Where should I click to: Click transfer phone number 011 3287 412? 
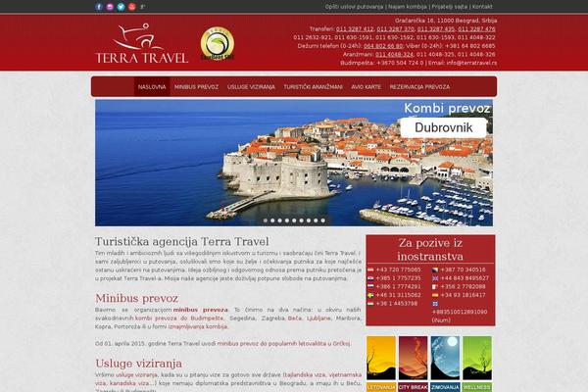click(355, 28)
